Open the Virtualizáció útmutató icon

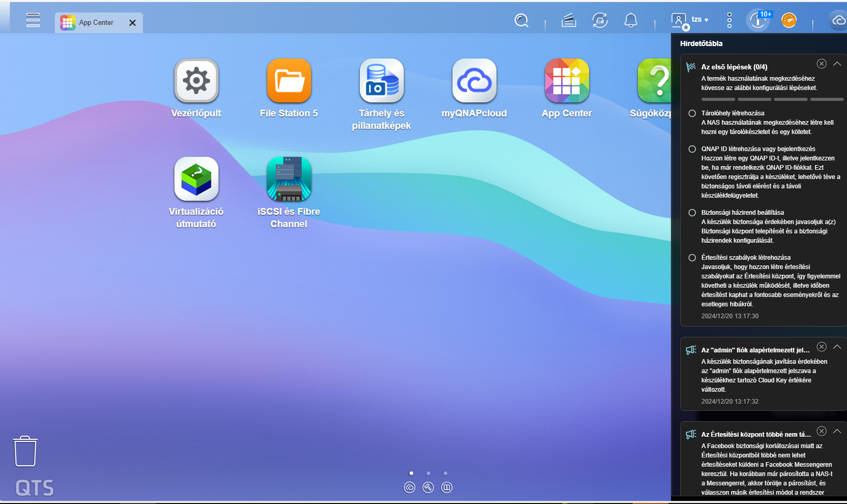[196, 179]
